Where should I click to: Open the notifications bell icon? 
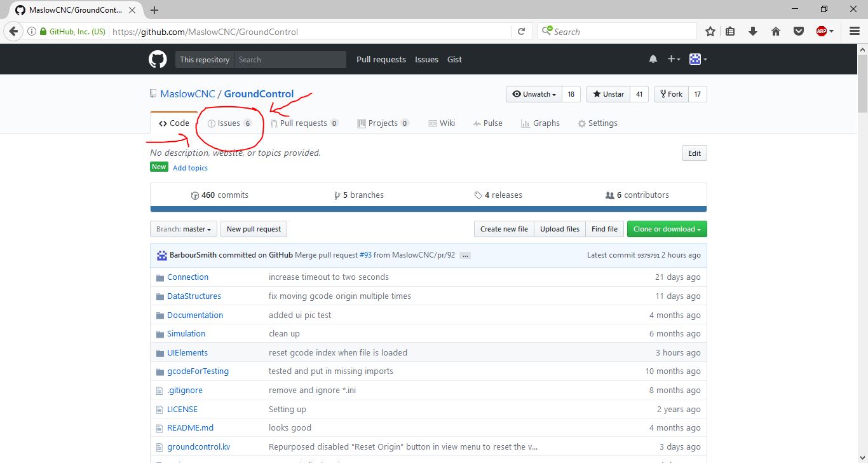point(653,59)
